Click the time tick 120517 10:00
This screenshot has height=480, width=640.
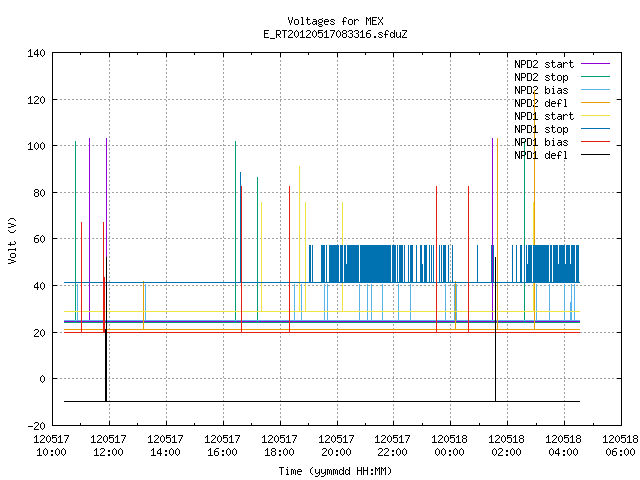tap(51, 446)
